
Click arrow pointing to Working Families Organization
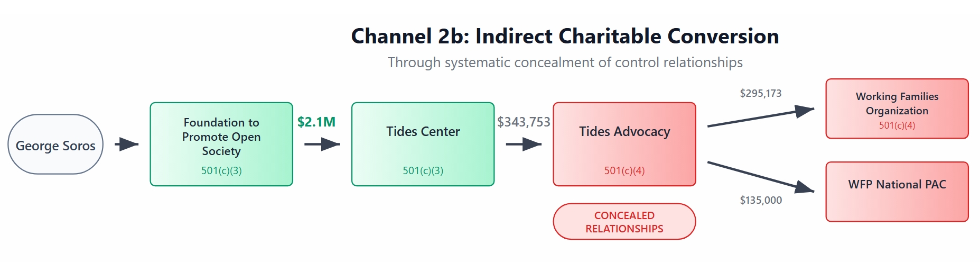click(x=761, y=117)
